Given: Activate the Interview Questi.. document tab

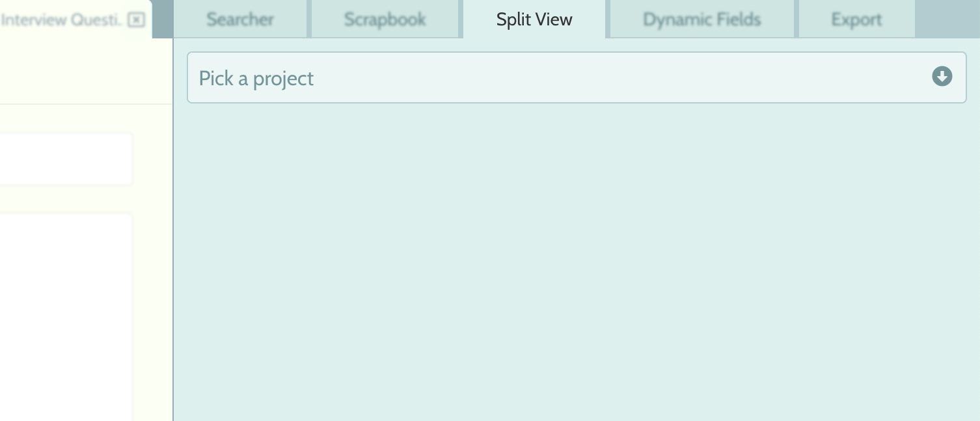Looking at the screenshot, I should [x=61, y=20].
